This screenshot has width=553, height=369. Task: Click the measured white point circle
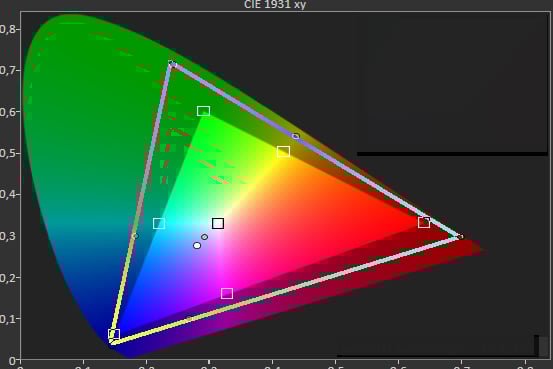[197, 246]
